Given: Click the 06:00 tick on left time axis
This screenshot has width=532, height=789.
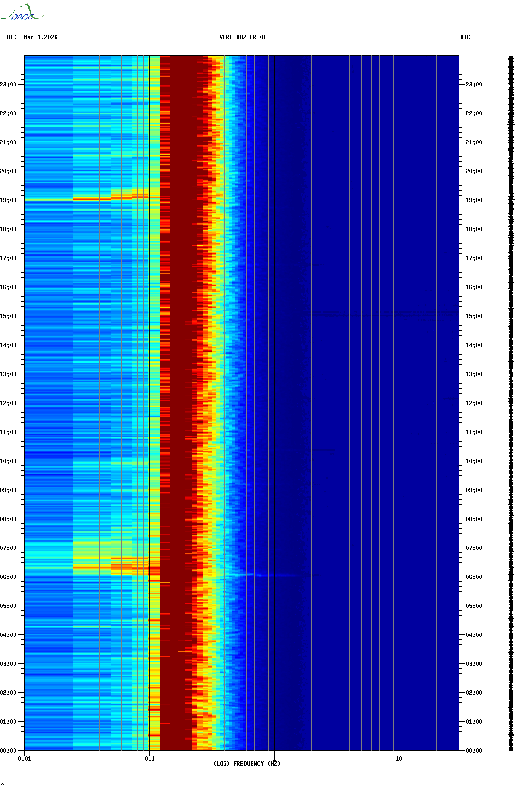Looking at the screenshot, I should [8, 577].
